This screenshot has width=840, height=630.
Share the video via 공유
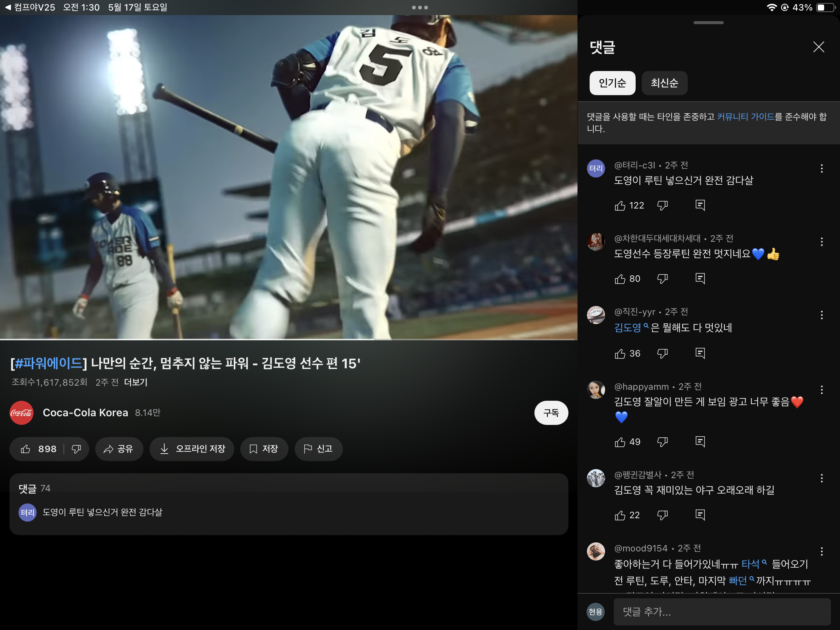click(119, 449)
